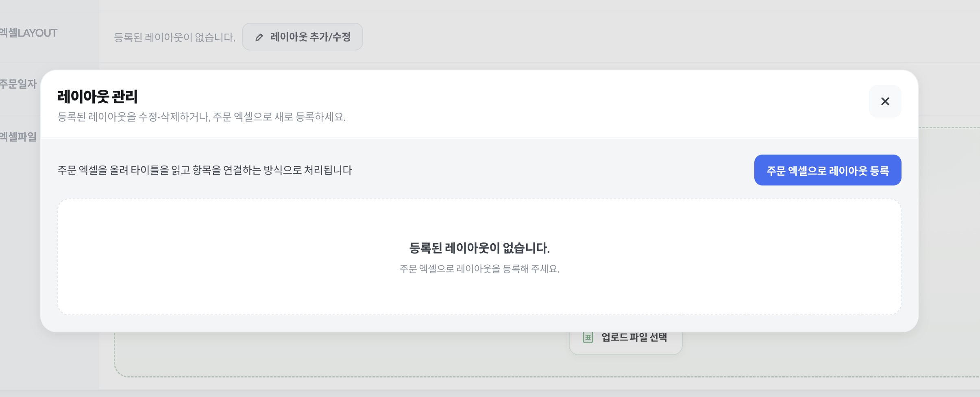Image resolution: width=980 pixels, height=397 pixels.
Task: Click the pencil icon beside 레이아웃 추가/수정
Action: (x=259, y=37)
